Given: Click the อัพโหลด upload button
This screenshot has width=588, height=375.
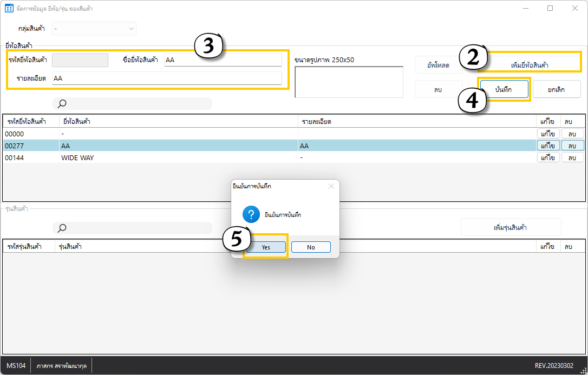Looking at the screenshot, I should pyautogui.click(x=438, y=65).
